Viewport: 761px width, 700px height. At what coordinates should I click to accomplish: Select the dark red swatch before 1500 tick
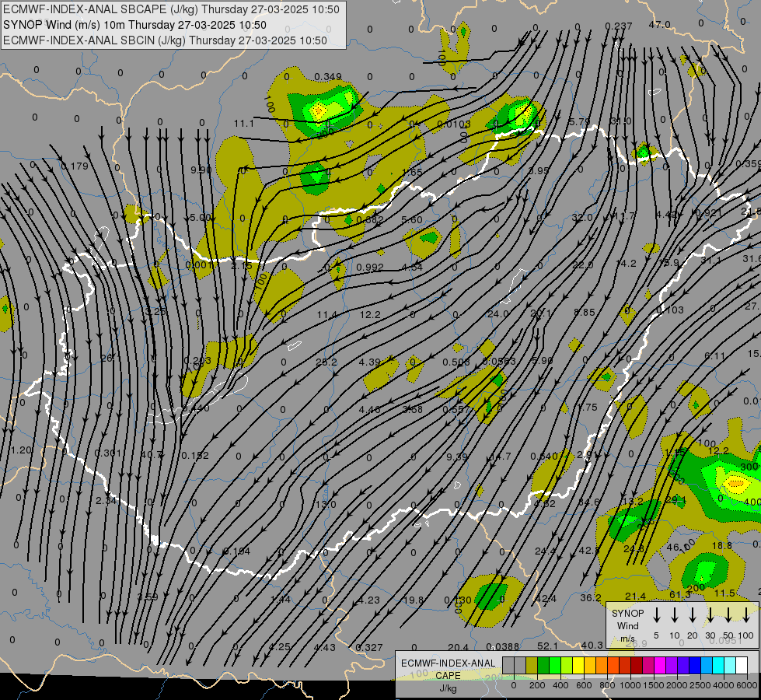point(637,666)
